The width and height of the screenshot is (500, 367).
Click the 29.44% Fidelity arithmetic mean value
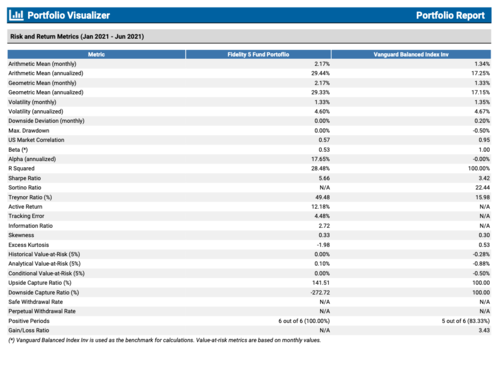tap(320, 73)
